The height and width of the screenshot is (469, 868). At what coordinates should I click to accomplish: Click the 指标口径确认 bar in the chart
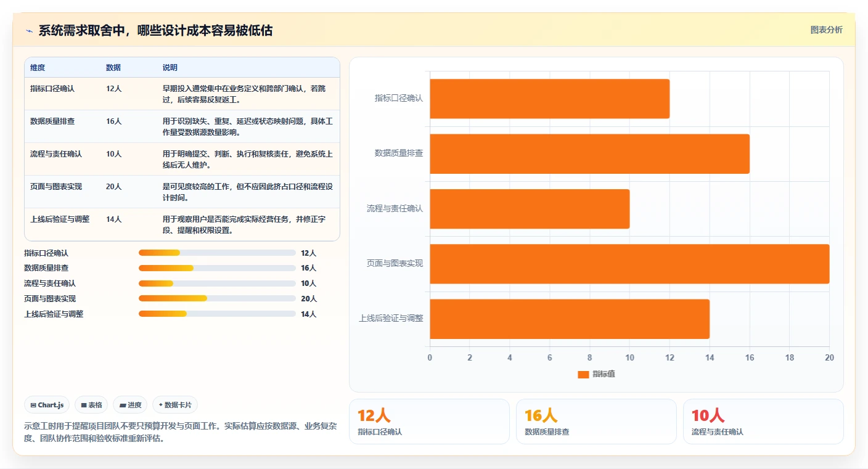pyautogui.click(x=549, y=99)
